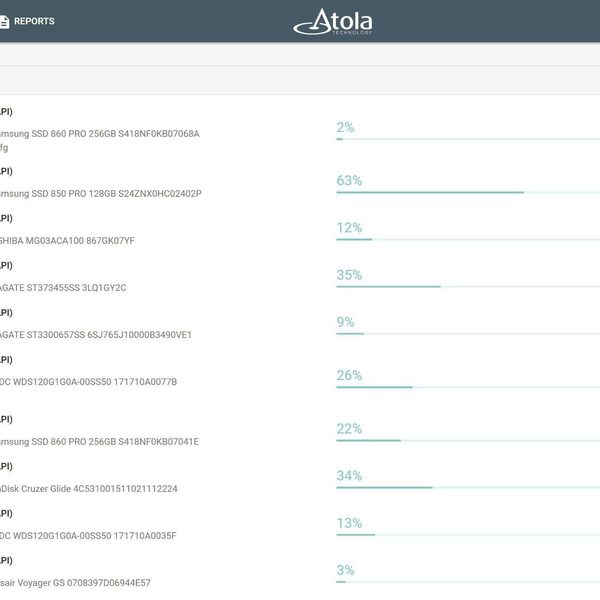Click the 35% progress value
Viewport: 600px width, 600px height.
tap(349, 275)
